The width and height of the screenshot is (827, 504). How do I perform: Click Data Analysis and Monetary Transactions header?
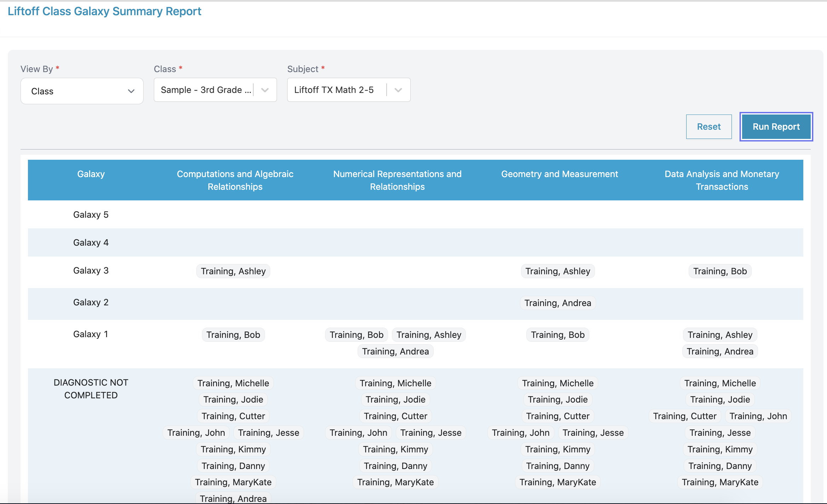[722, 180]
